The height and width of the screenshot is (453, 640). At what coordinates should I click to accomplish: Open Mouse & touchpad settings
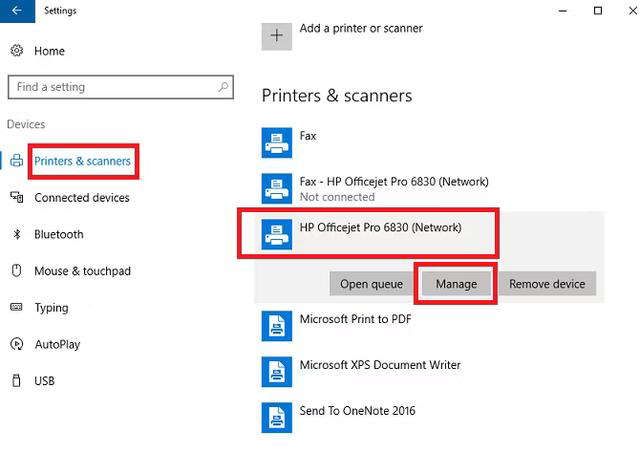click(82, 271)
